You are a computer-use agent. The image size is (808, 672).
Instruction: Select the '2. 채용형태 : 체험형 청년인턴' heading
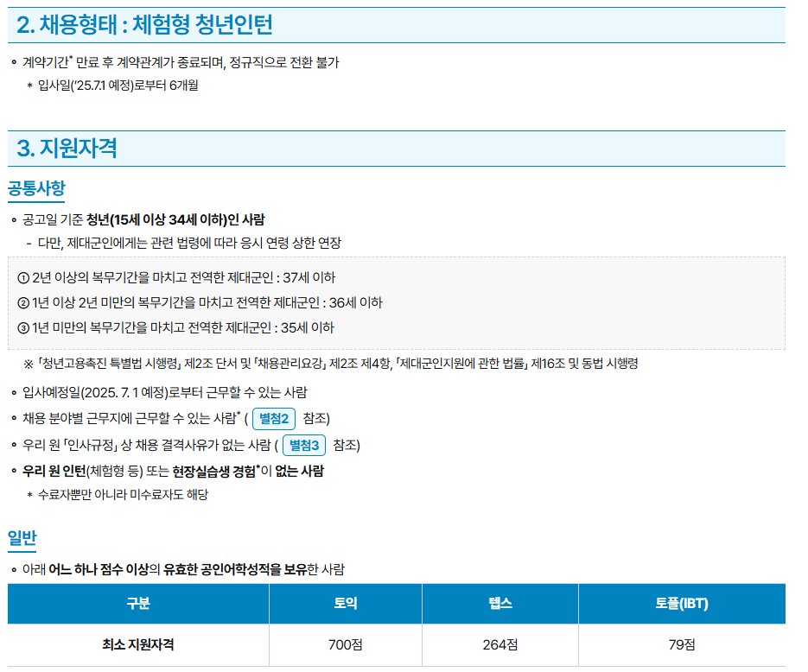(x=145, y=25)
